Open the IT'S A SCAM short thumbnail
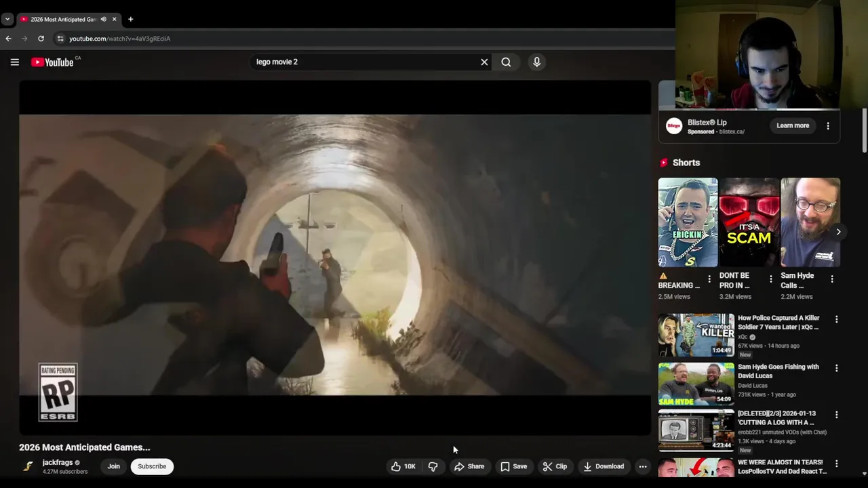Screen dimensions: 868x488 tap(749, 222)
